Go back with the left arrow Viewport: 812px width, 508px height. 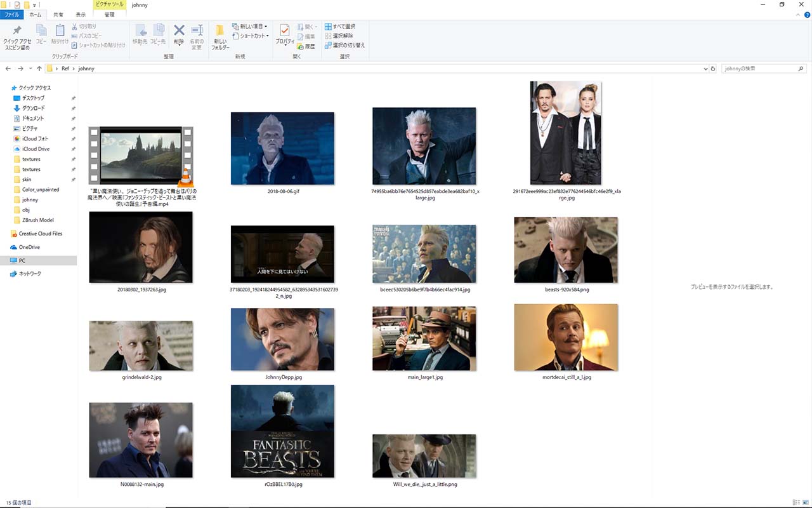[8, 69]
